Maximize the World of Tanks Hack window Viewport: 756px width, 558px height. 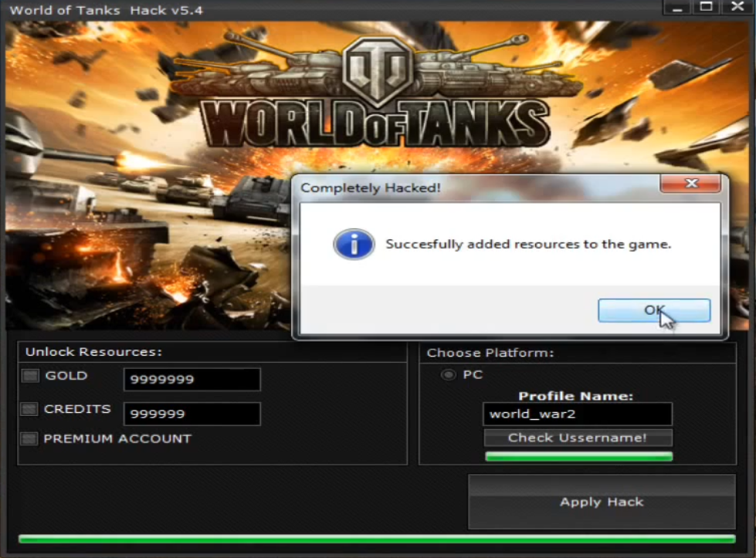[x=707, y=7]
